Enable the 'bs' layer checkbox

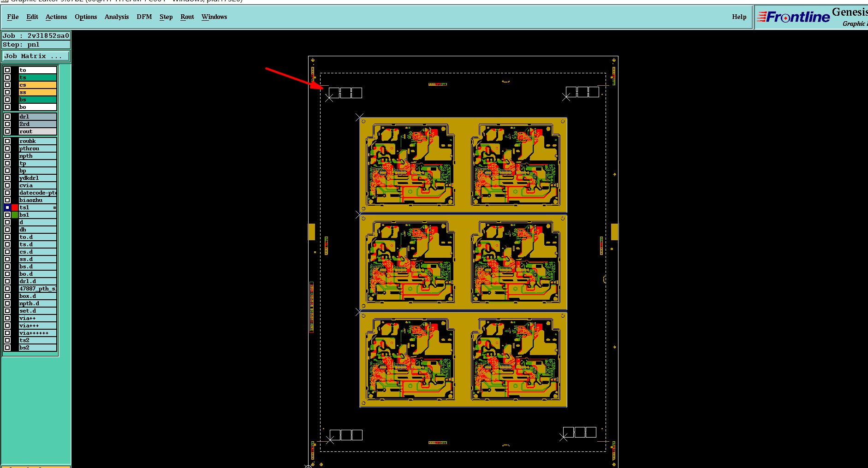pos(7,100)
